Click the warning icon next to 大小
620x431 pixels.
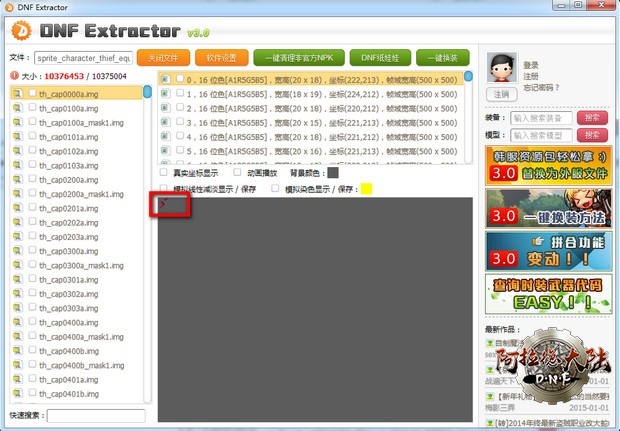[15, 76]
